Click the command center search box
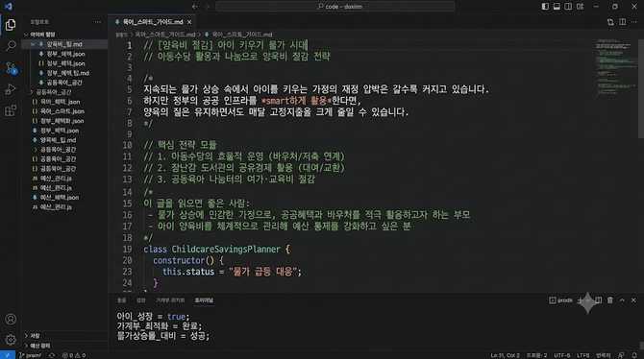Image resolution: width=644 pixels, height=359 pixels. (335, 6)
